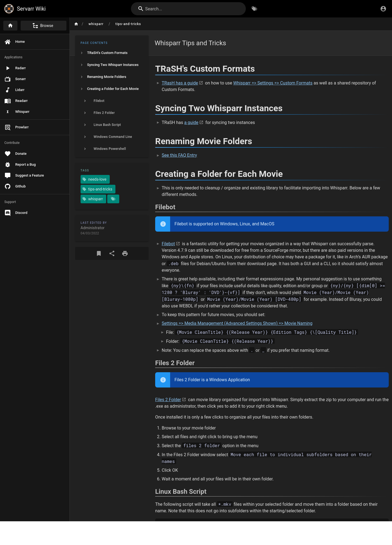Click the Search input field
This screenshot has height=545, width=392.
click(188, 9)
